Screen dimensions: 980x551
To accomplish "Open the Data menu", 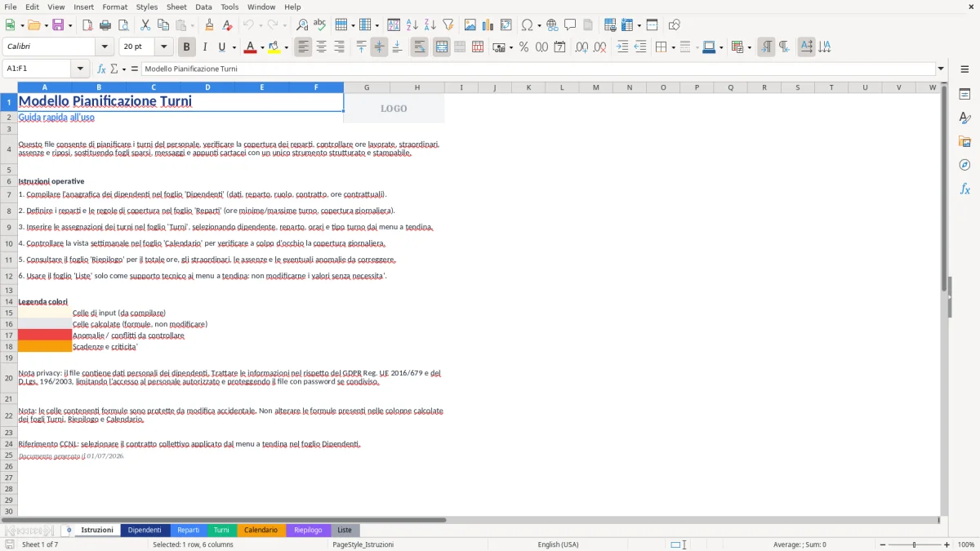I will [204, 7].
